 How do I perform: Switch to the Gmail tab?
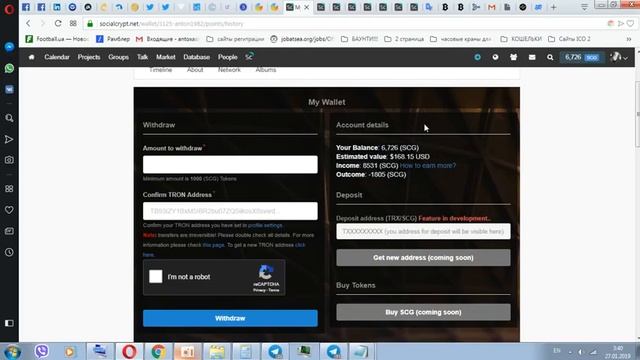tap(491, 7)
